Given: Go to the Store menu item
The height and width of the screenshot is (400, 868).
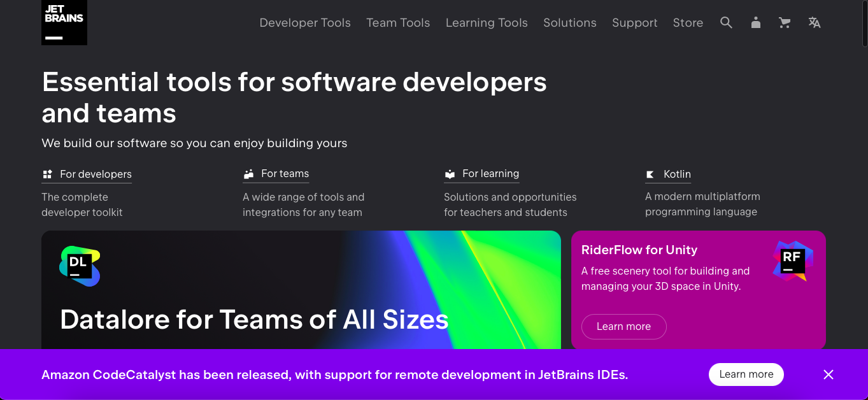Looking at the screenshot, I should [x=688, y=22].
